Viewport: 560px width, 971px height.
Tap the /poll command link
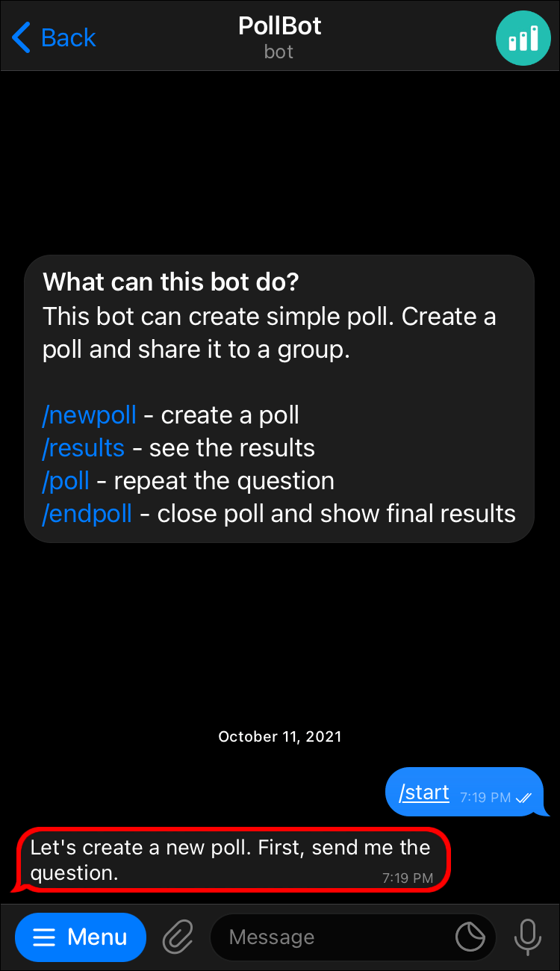coord(66,480)
